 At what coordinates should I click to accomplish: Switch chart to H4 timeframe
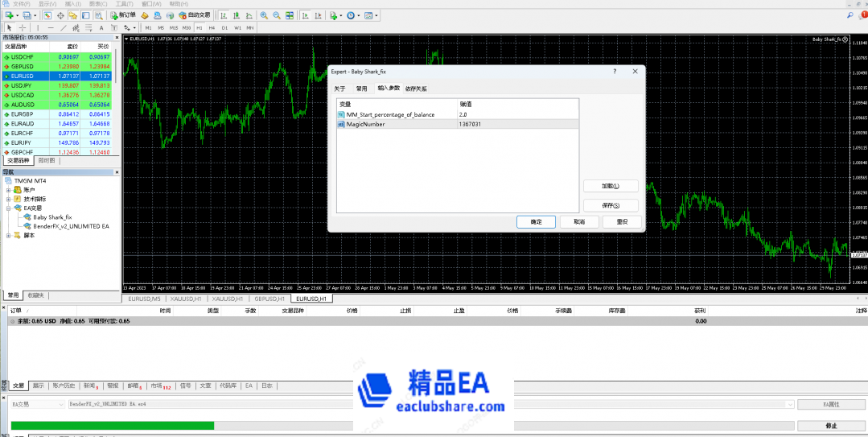coord(212,27)
